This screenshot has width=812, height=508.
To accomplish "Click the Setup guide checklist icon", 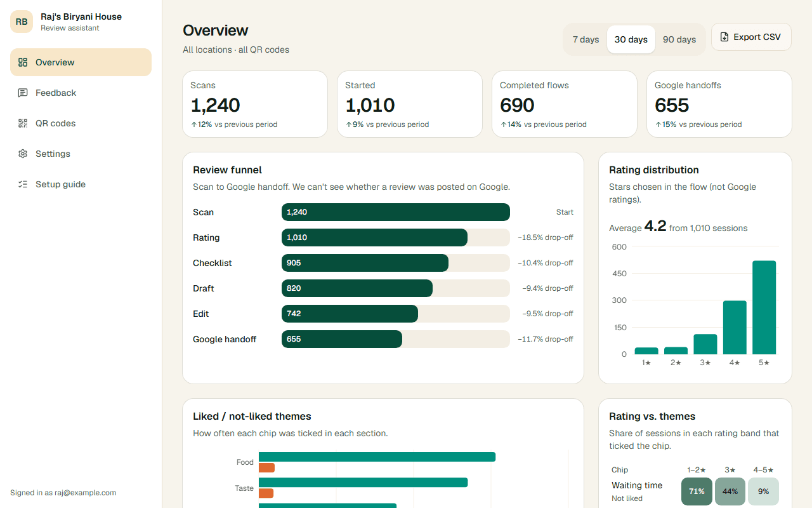I will (23, 184).
